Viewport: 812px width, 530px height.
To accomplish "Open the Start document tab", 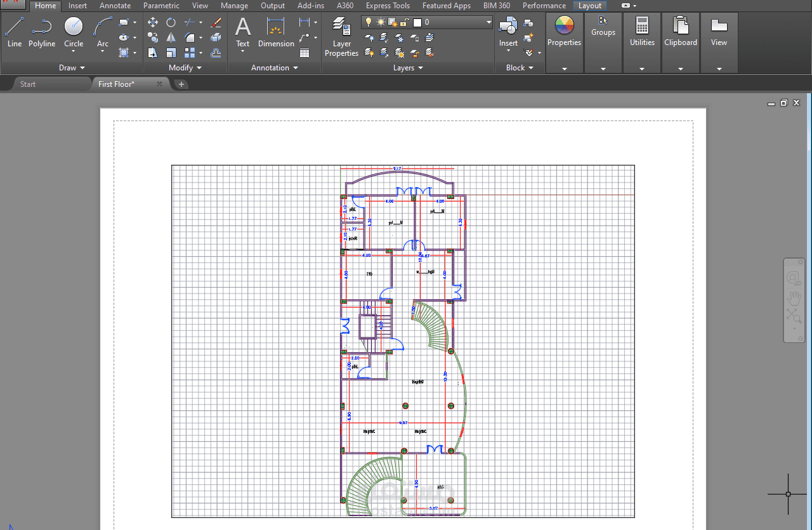I will 28,84.
